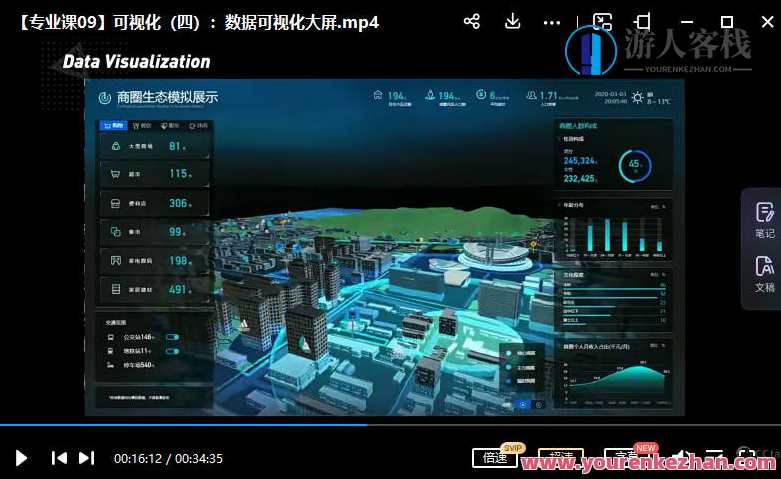
Task: Click the sun weather icon in header
Action: pos(638,97)
